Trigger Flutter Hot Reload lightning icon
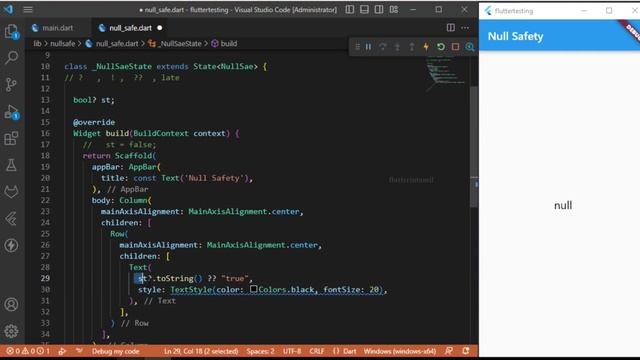The height and width of the screenshot is (360, 640). [x=426, y=47]
